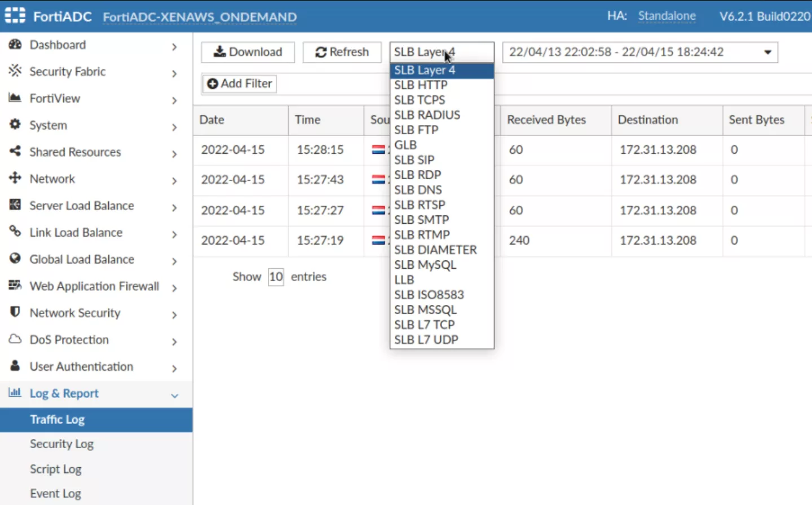Select SLB Layer 4 highlighted option
This screenshot has width=812, height=505.
[442, 70]
